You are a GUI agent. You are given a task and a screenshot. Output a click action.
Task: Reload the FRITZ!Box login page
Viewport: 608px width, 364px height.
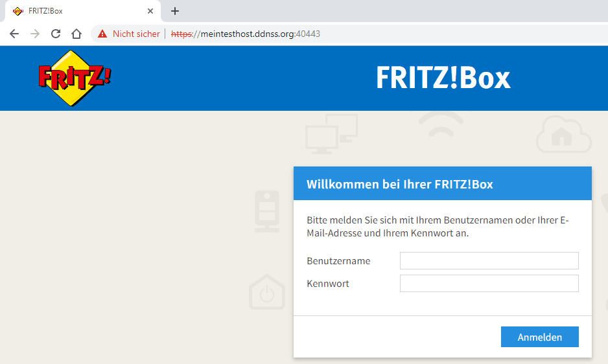tap(56, 34)
